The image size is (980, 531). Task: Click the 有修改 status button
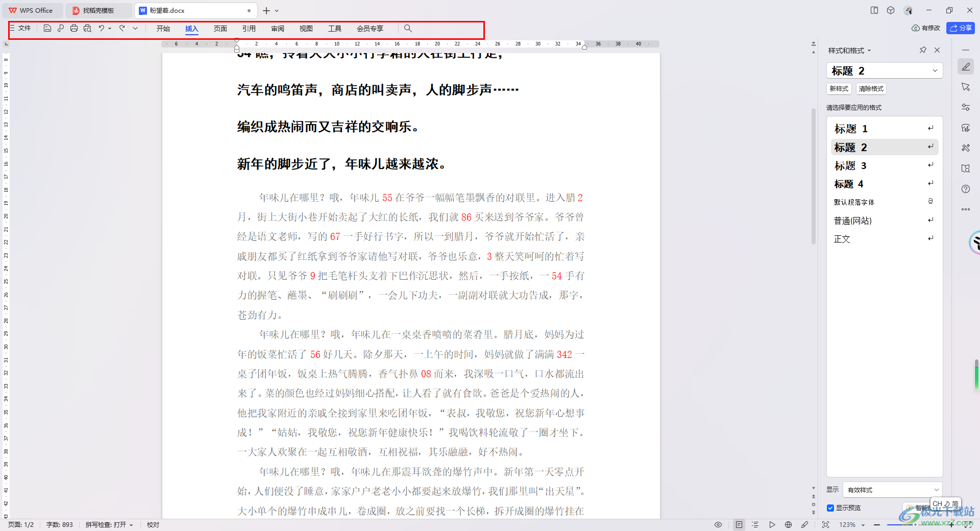point(926,28)
